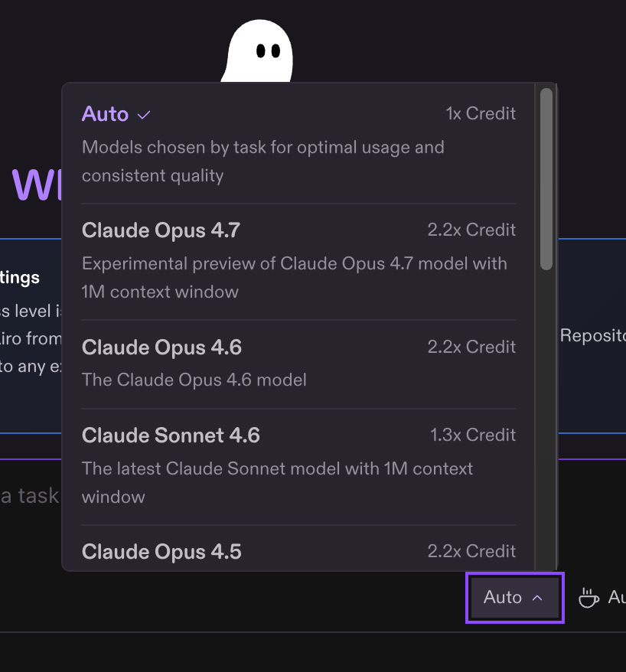Click the ghost mascot image
Image resolution: width=626 pixels, height=672 pixels.
pyautogui.click(x=257, y=51)
